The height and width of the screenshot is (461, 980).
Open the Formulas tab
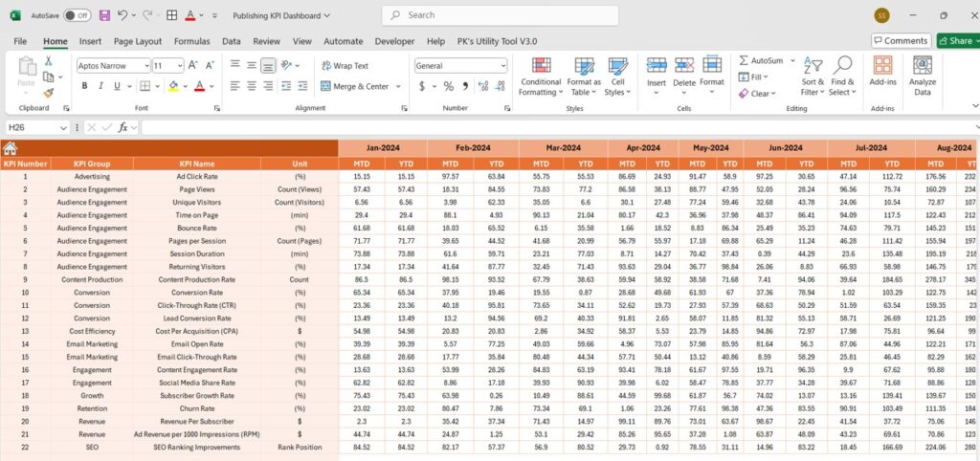191,41
